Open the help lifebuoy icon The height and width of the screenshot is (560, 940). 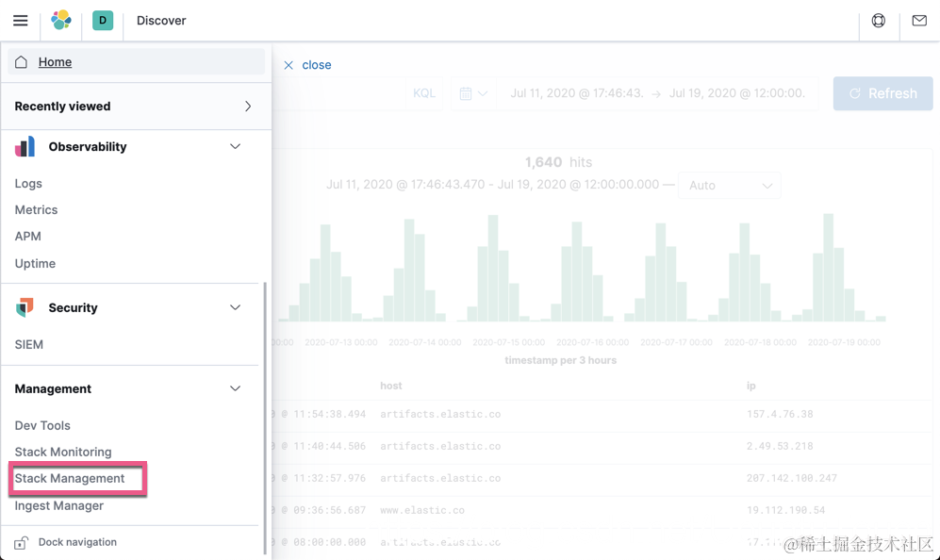click(x=879, y=21)
